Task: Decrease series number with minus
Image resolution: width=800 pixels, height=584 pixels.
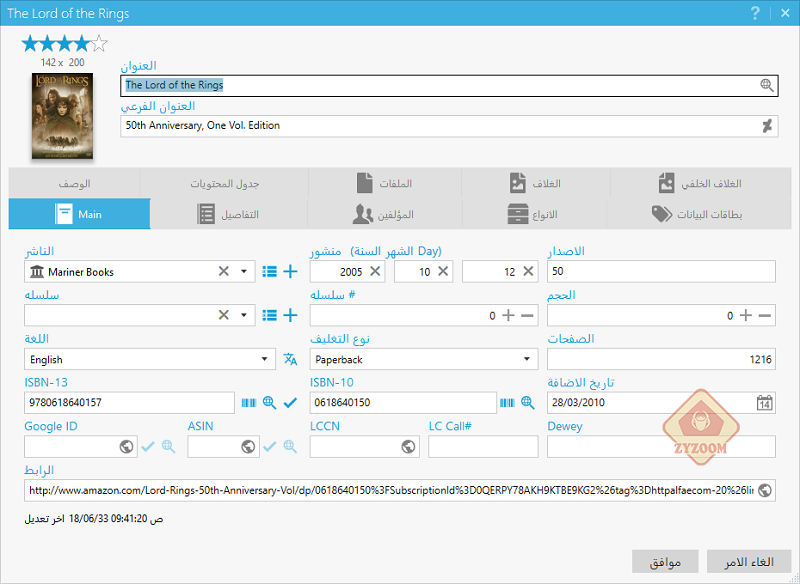Action: (527, 316)
